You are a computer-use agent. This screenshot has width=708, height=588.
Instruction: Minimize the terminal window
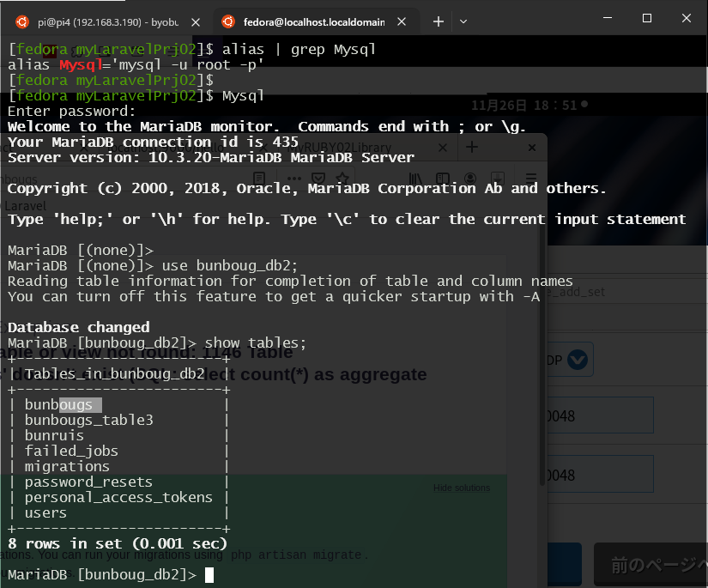(x=608, y=18)
